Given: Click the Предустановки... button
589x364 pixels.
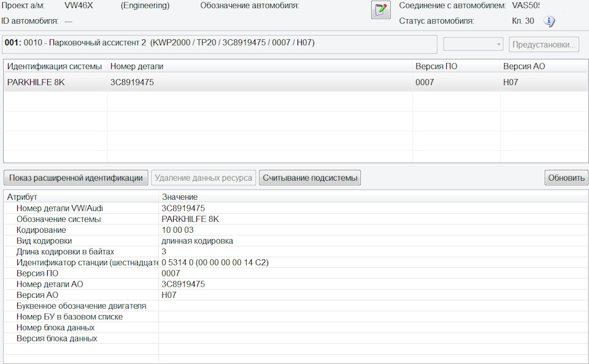Looking at the screenshot, I should [x=544, y=44].
